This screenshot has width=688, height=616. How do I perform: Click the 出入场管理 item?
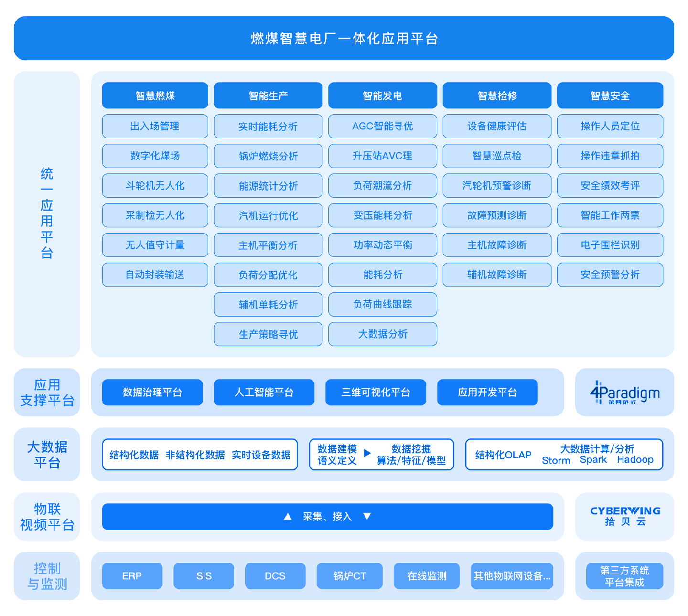(155, 126)
